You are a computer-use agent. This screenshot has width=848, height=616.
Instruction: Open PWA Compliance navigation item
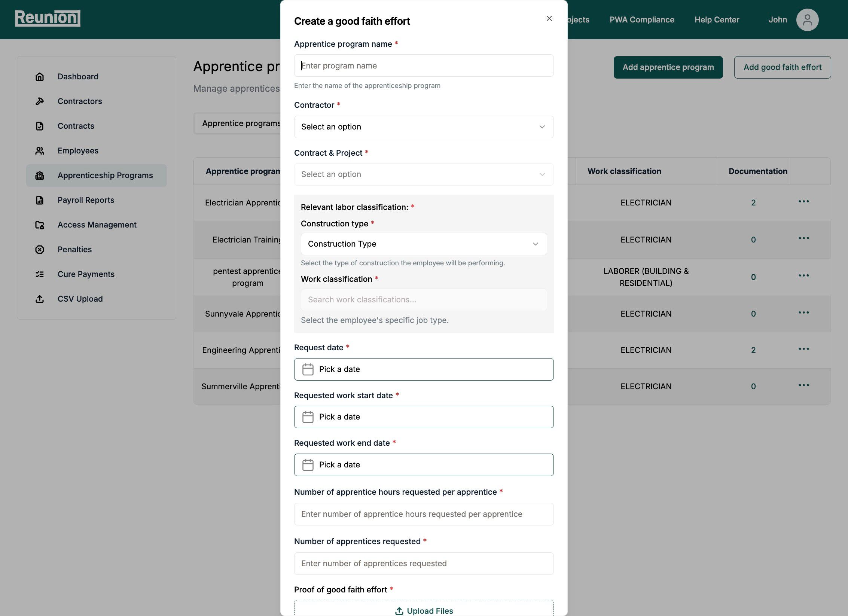pyautogui.click(x=641, y=20)
